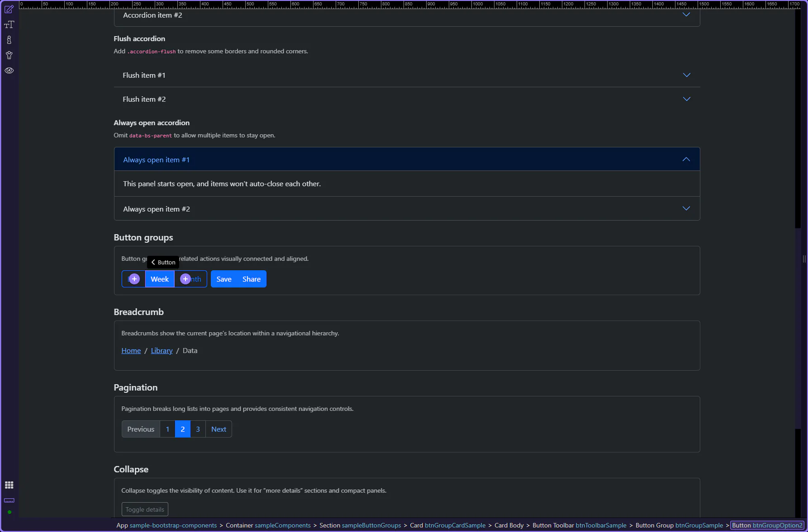Click the person with raised arms icon
808x532 pixels.
point(9,56)
